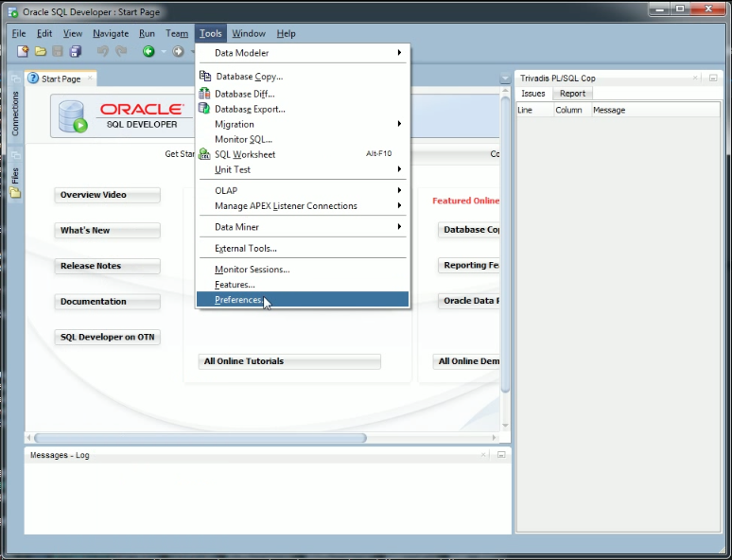Image resolution: width=732 pixels, height=560 pixels.
Task: Close the Start Page tab
Action: pyautogui.click(x=90, y=78)
